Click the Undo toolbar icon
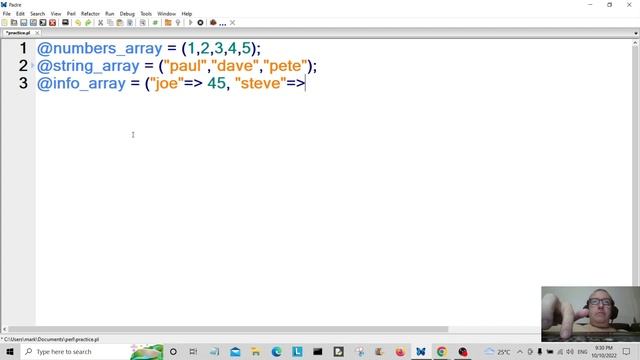This screenshot has width=640, height=360. (78, 23)
